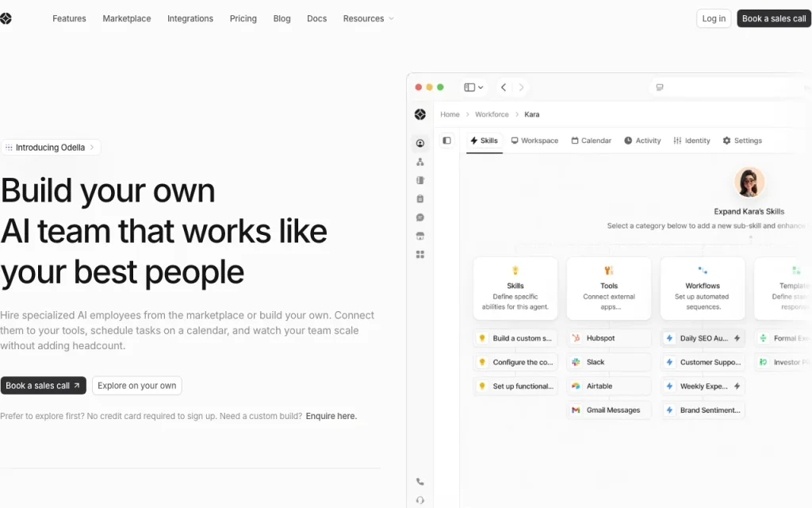Click the headset support icon in sidebar
Screen dimensions: 812x508
420,500
